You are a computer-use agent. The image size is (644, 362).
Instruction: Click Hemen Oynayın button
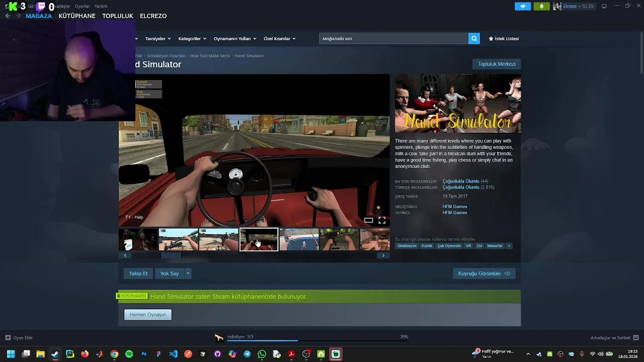148,315
